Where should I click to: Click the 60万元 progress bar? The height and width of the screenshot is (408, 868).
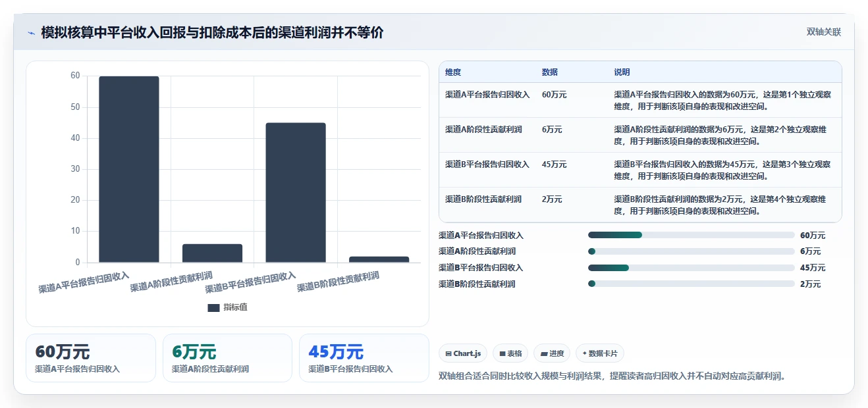point(692,235)
